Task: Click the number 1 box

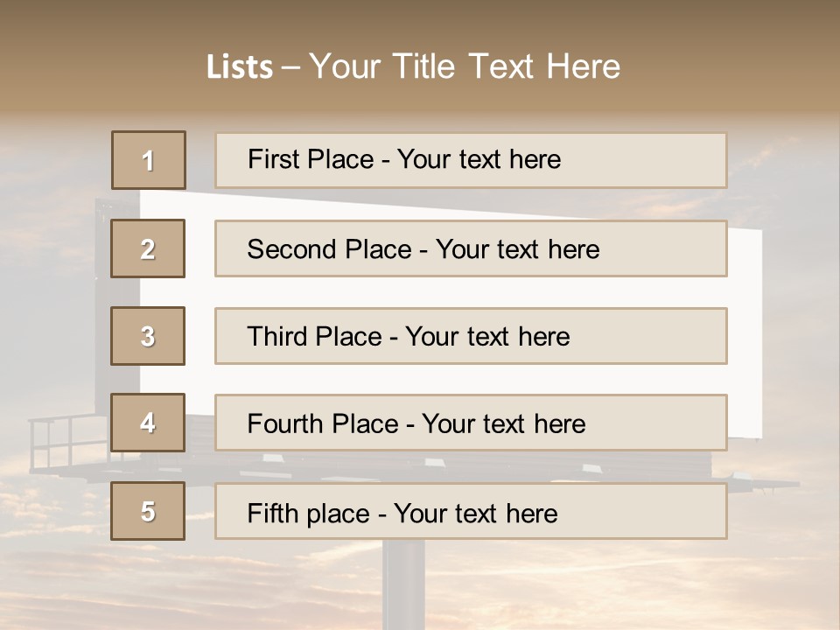Action: tap(149, 160)
